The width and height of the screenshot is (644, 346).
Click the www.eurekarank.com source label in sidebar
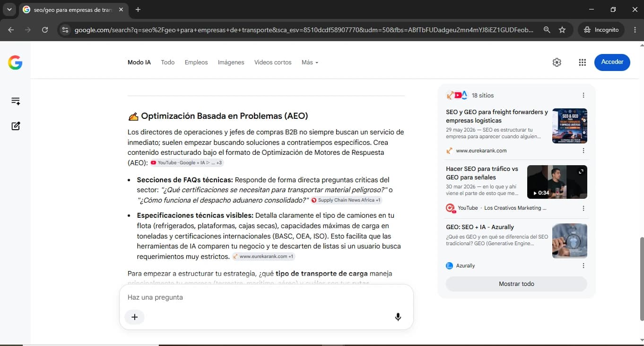481,151
